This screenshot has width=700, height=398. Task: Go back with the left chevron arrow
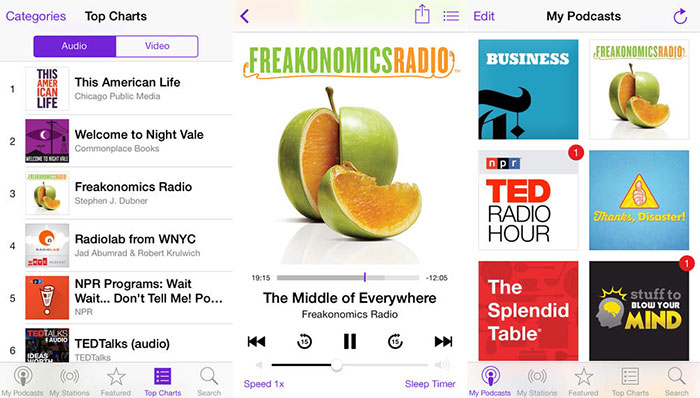[244, 17]
